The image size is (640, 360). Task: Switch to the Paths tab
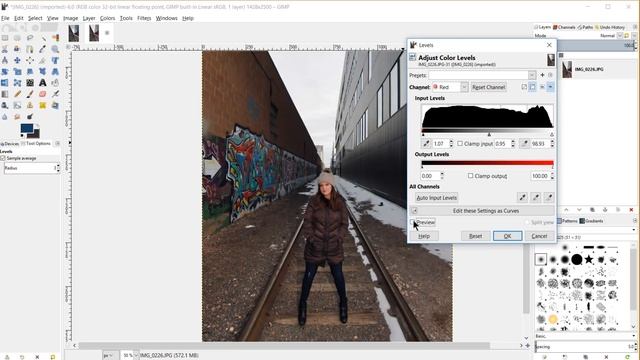pyautogui.click(x=585, y=27)
